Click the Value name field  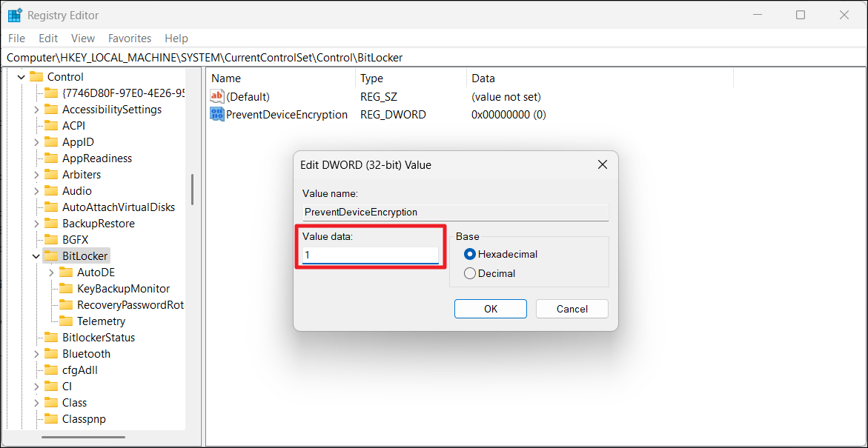455,213
